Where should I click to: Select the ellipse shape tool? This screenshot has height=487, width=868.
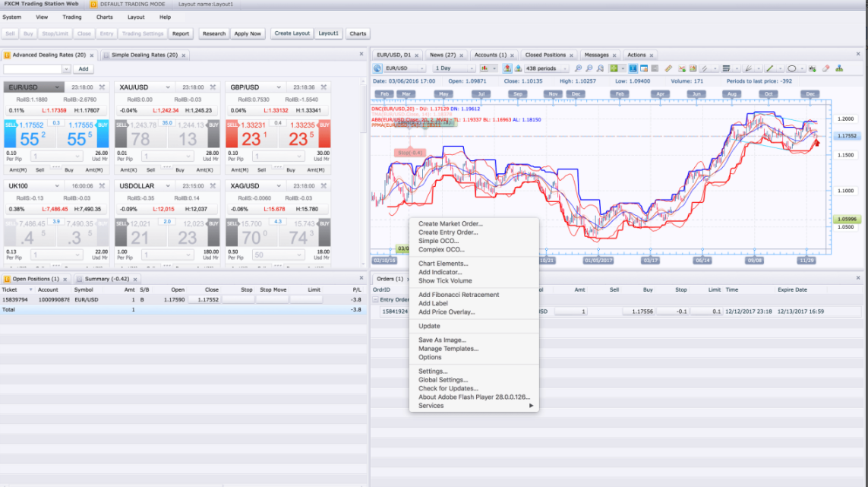[791, 68]
